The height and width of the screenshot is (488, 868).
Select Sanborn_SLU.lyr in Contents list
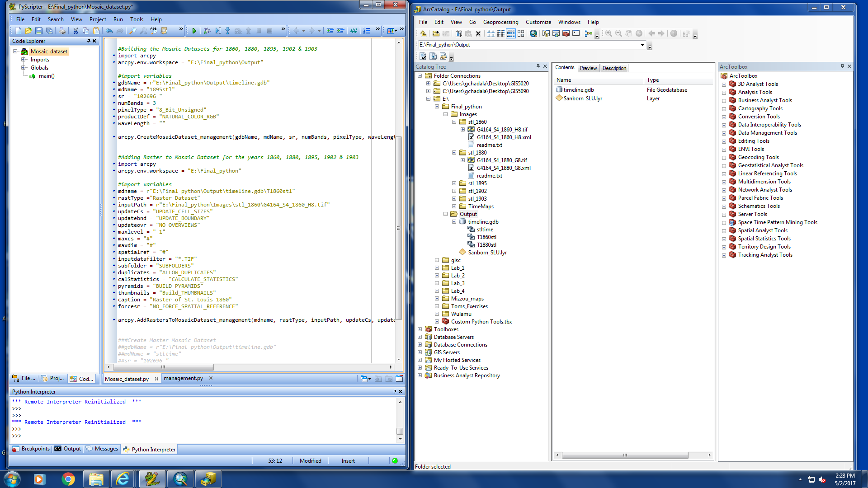tap(582, 99)
